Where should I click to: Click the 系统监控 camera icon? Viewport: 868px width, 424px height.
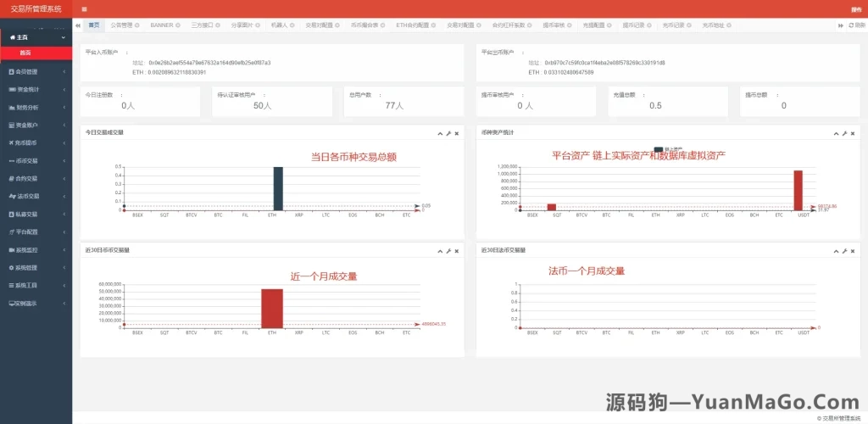[x=12, y=249]
